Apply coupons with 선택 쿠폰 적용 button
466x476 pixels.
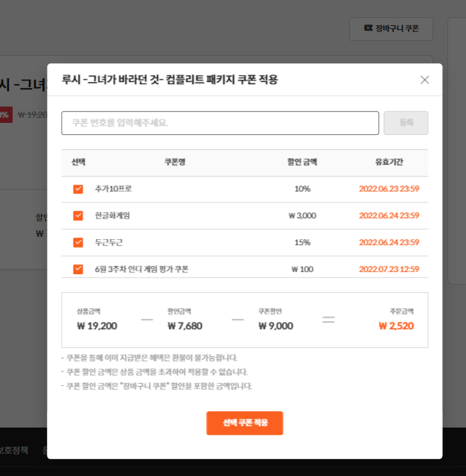click(x=244, y=423)
